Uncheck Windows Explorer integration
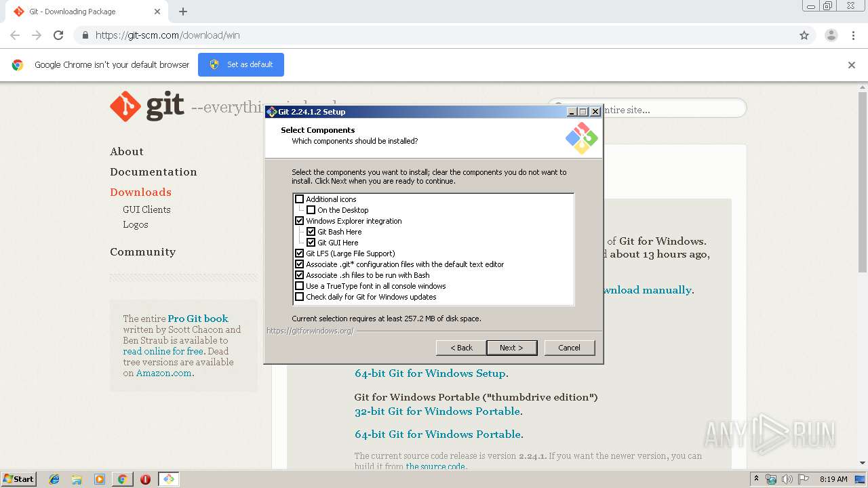 click(300, 221)
